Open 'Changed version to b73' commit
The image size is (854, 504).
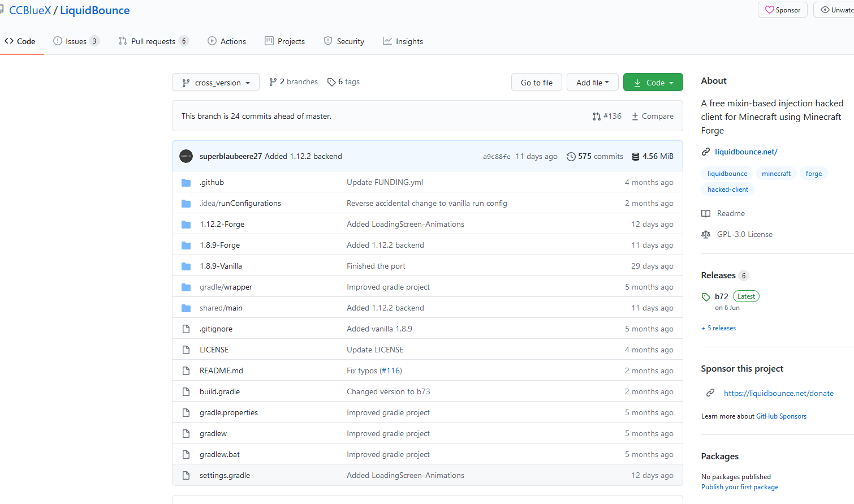tap(389, 391)
